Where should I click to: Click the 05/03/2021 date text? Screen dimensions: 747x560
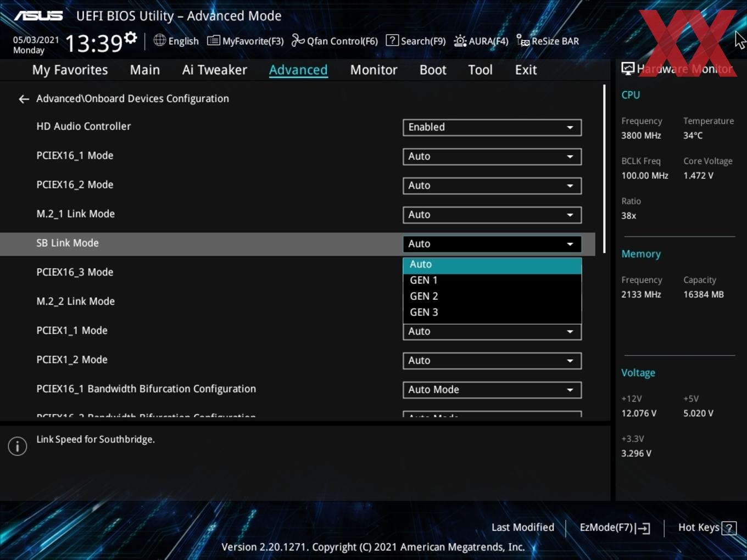coord(36,40)
